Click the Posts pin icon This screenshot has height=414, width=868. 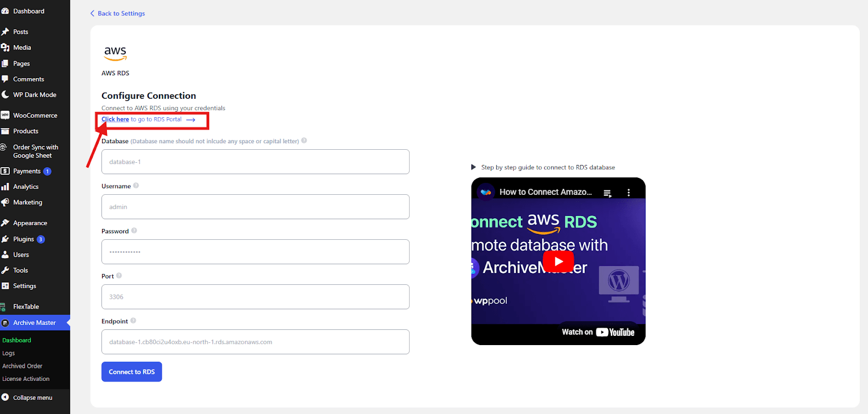click(x=5, y=31)
